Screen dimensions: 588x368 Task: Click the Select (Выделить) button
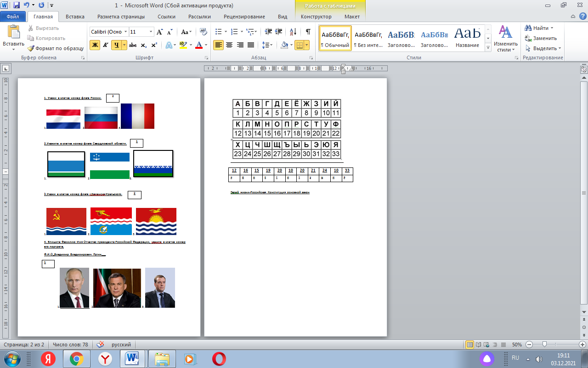tap(543, 48)
